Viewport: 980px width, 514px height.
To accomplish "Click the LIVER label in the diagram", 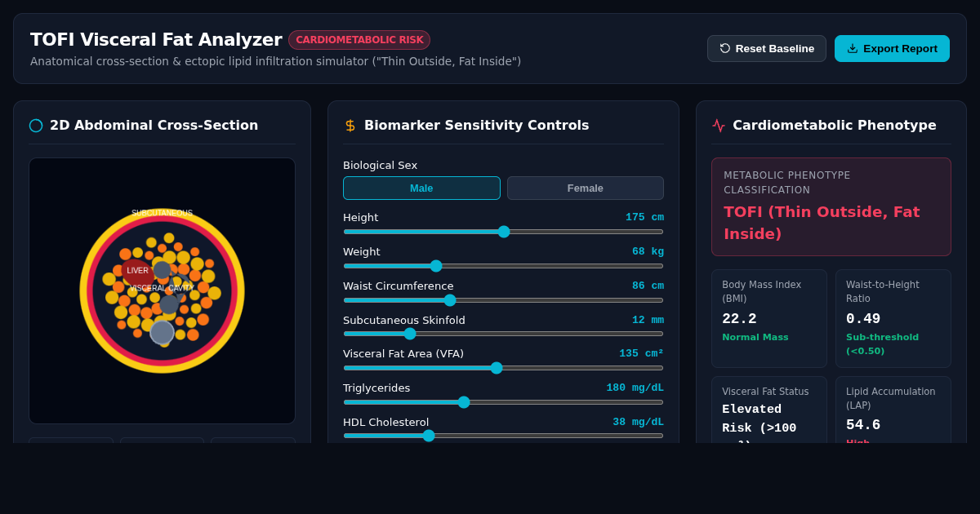I will 137,271.
